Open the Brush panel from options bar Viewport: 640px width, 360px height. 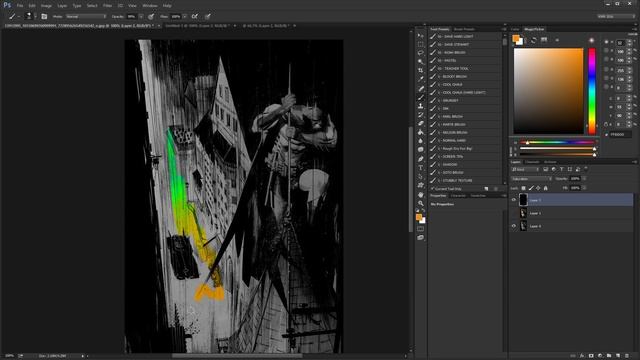pyautogui.click(x=44, y=16)
